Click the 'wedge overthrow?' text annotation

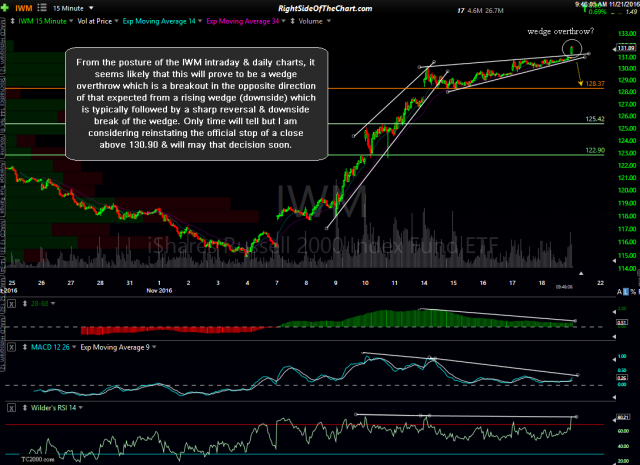tap(560, 31)
